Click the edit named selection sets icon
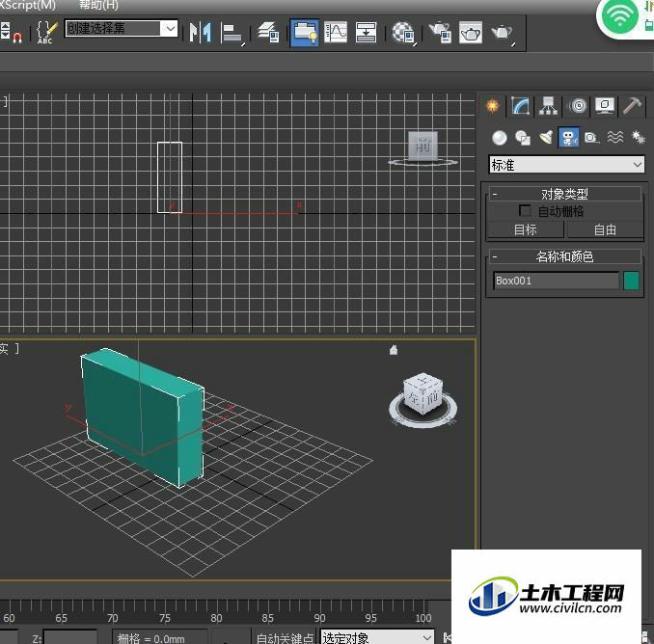This screenshot has width=654, height=644. (x=46, y=32)
